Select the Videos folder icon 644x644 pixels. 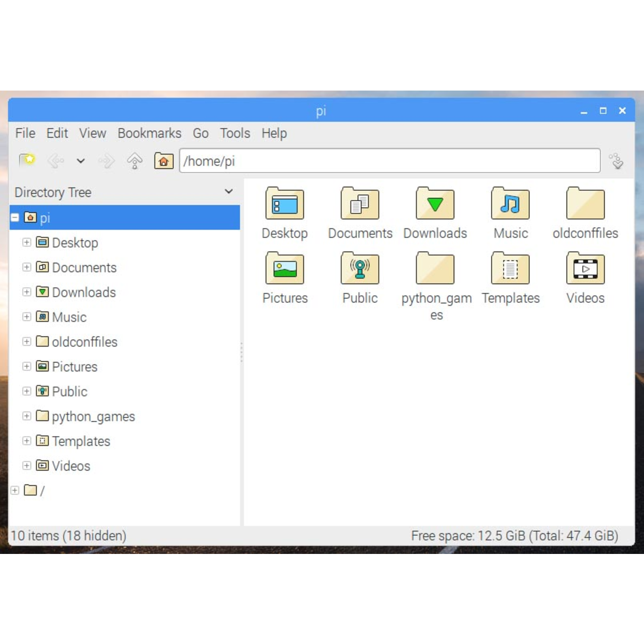(585, 269)
